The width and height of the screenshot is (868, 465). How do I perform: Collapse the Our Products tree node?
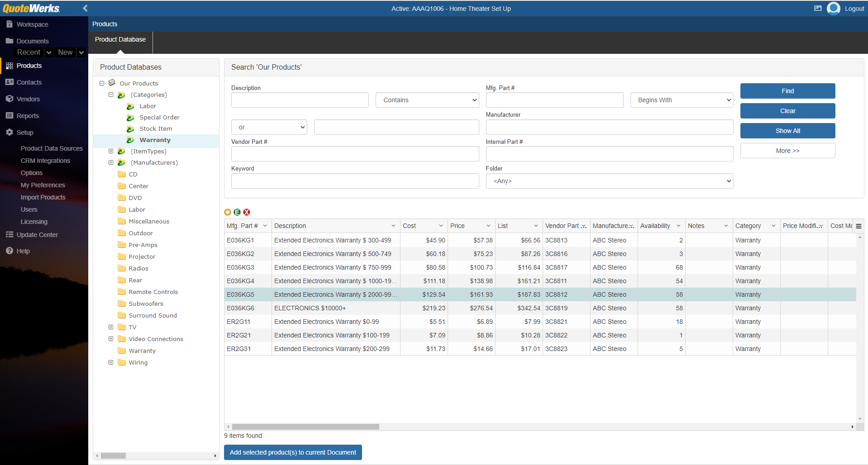(x=102, y=83)
